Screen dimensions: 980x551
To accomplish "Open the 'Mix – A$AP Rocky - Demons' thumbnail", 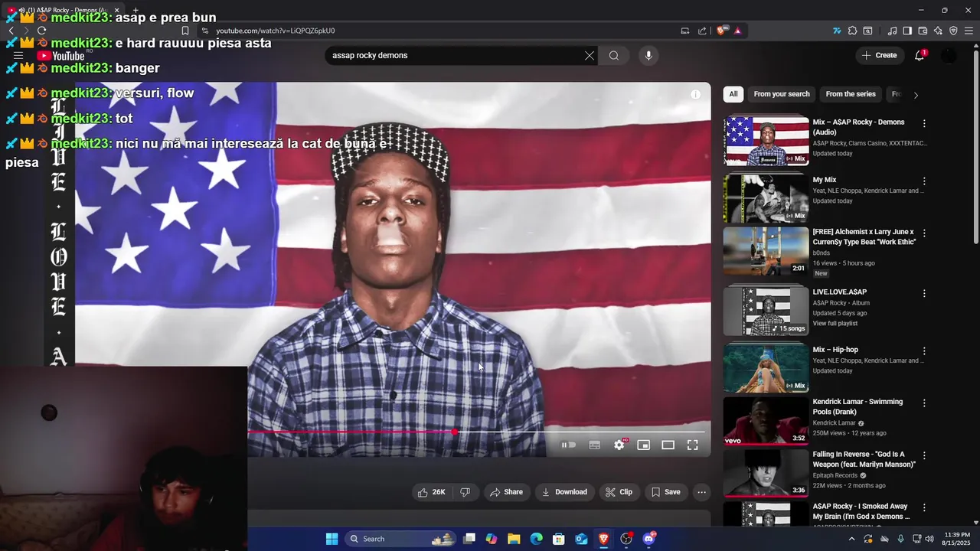I will click(766, 141).
